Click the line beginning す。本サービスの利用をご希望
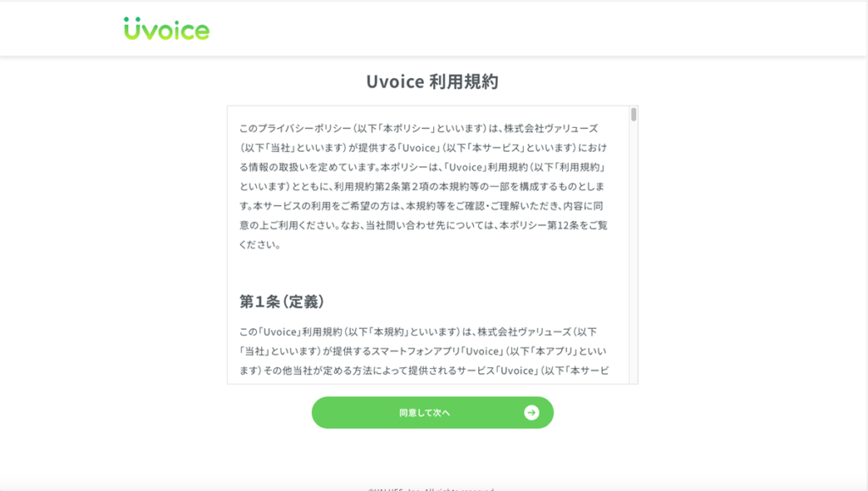Screen dimensions: 868x491 (x=421, y=206)
